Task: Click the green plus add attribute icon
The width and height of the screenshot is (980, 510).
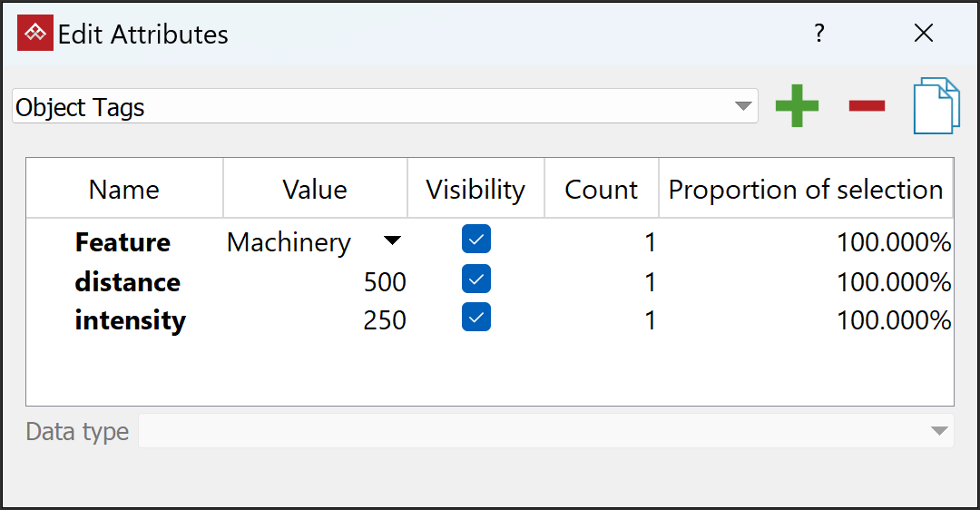Action: coord(797,106)
